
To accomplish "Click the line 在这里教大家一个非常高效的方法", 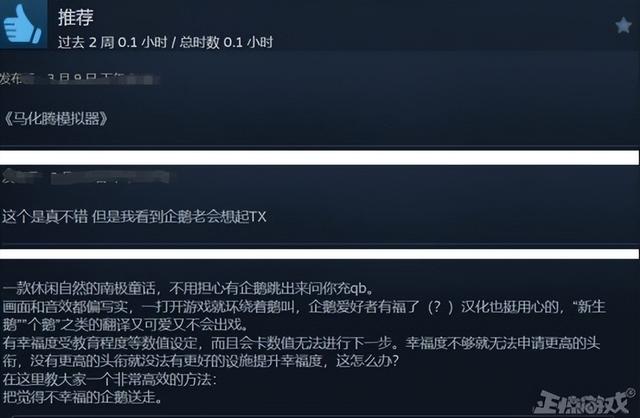I will tap(109, 379).
